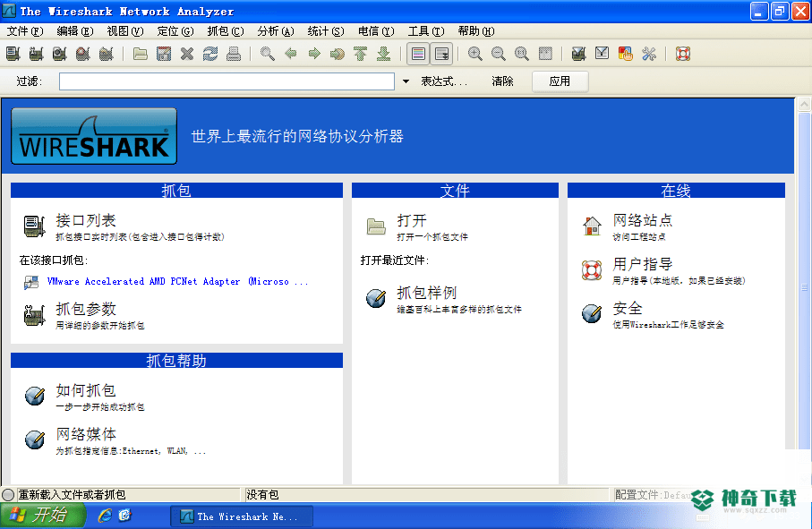The width and height of the screenshot is (812, 529).
Task: Capture on VMware Accelerated AMD PCNet Adapter
Action: coord(177,282)
